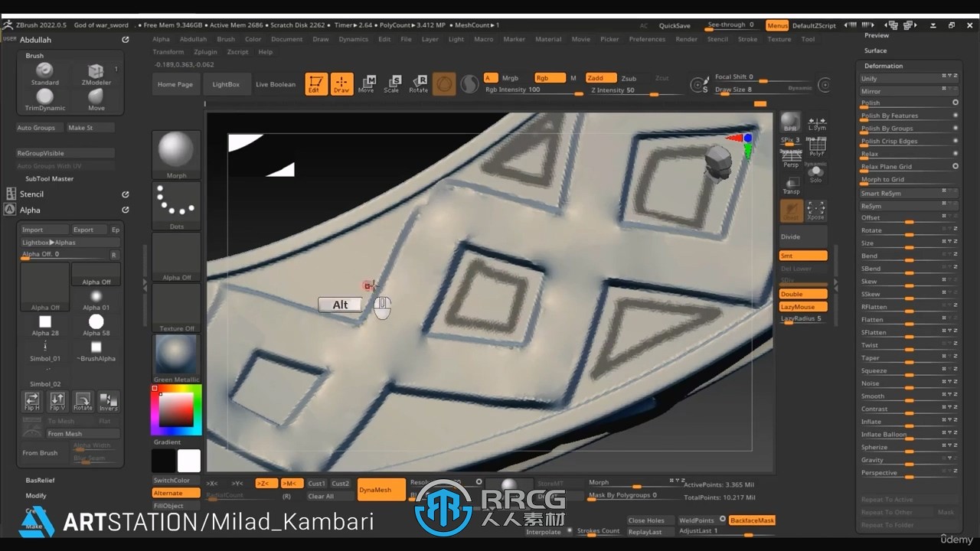Image resolution: width=980 pixels, height=551 pixels.
Task: Activate Edit mode button
Action: click(316, 84)
